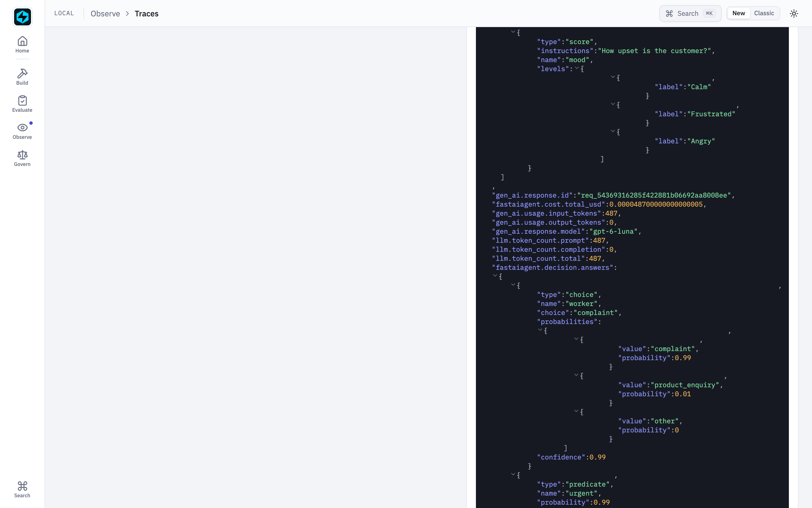812x508 pixels.
Task: Go to the Evaluate clipboard section
Action: click(x=22, y=104)
